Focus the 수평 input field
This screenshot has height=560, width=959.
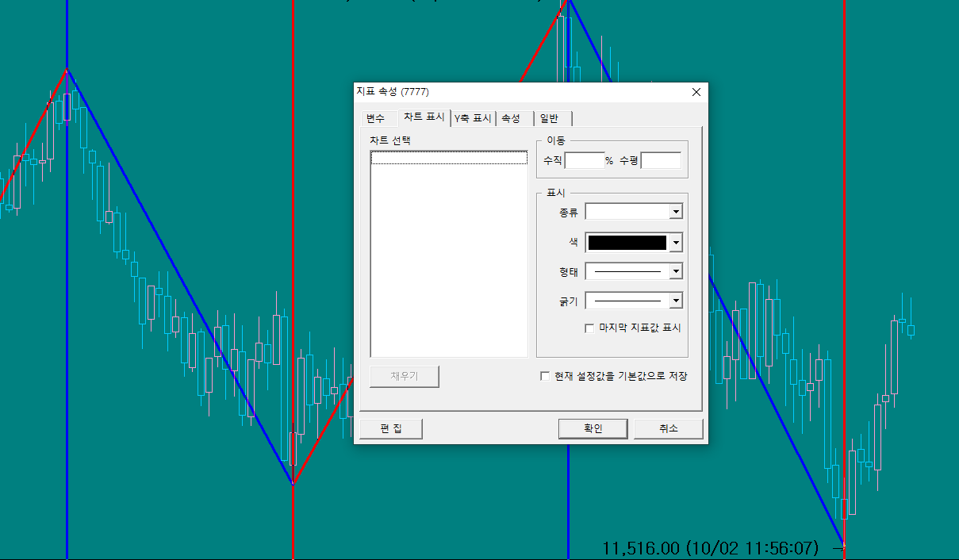[660, 161]
